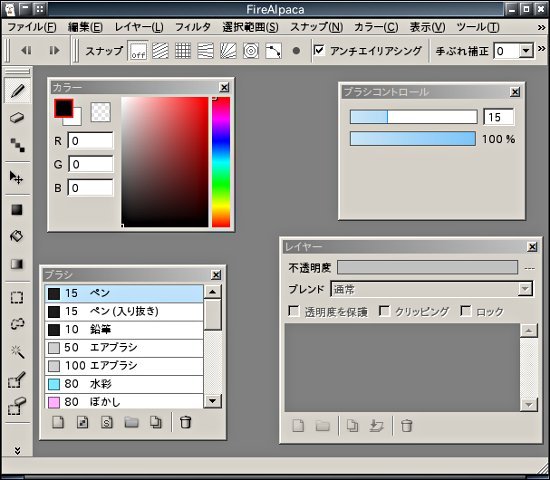Viewport: 550px width, 480px height.
Task: Open 編集(E) menu
Action: 85,27
